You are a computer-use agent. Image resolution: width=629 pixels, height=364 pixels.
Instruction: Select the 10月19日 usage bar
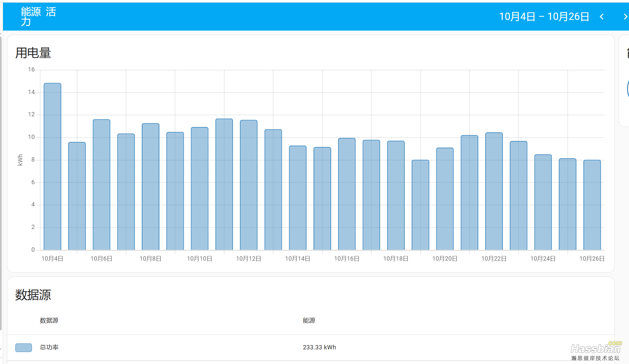pos(420,205)
